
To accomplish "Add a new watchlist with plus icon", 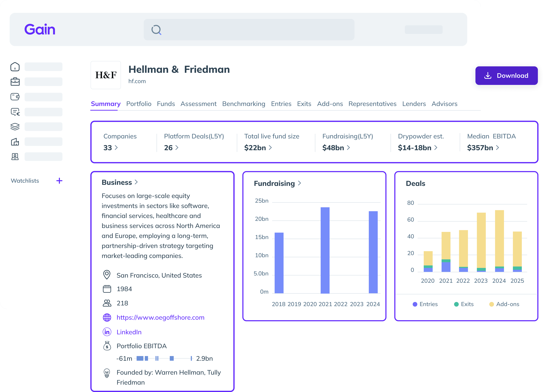I will pyautogui.click(x=59, y=181).
